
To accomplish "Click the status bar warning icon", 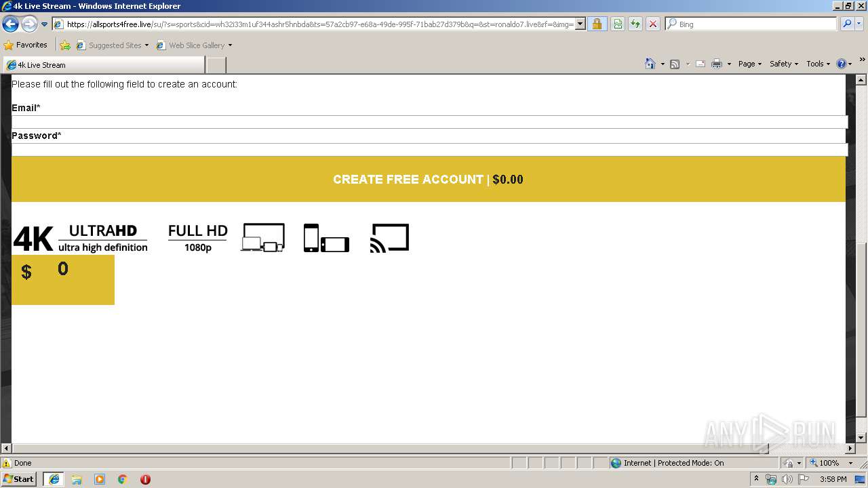I will (x=7, y=463).
